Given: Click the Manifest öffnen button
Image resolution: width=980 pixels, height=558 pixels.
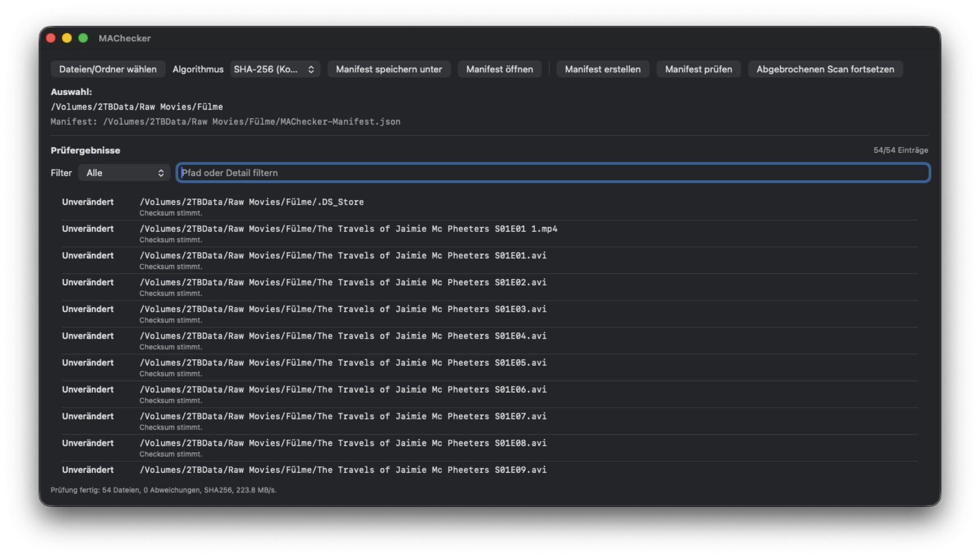Looking at the screenshot, I should point(499,69).
